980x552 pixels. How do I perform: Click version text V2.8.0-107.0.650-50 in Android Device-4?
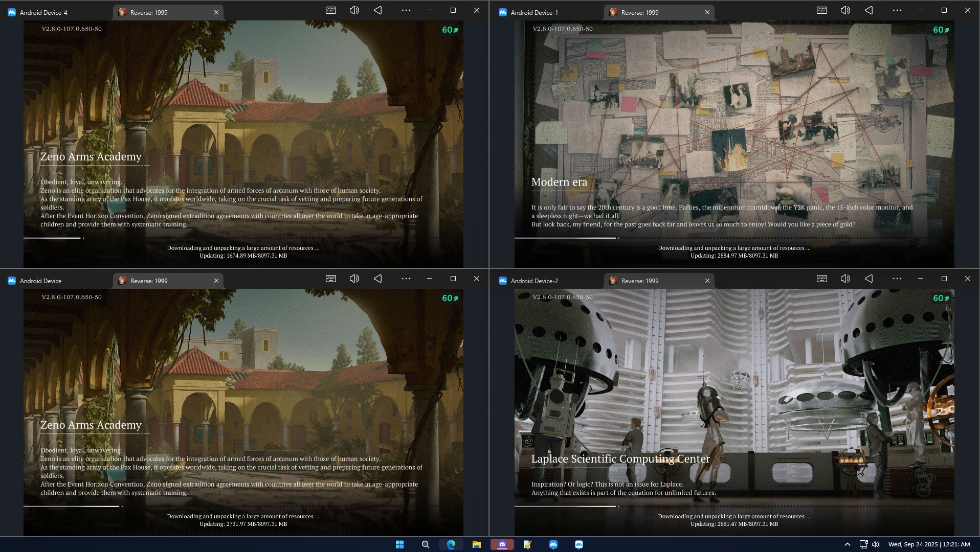point(72,29)
